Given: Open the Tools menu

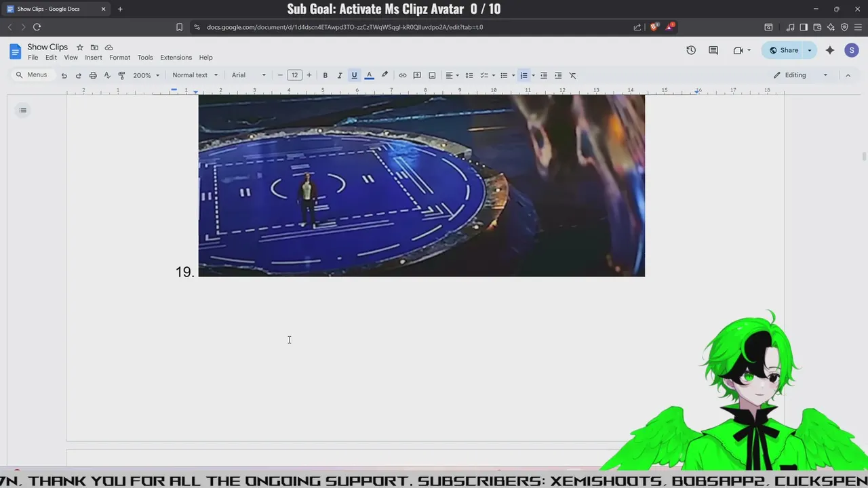Looking at the screenshot, I should point(145,58).
